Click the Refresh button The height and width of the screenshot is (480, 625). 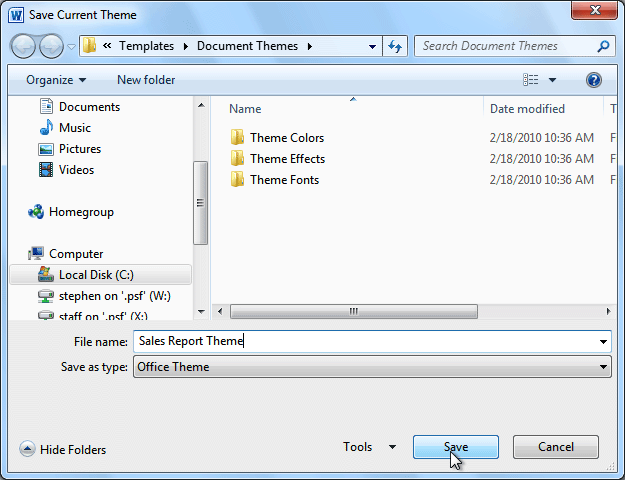click(x=395, y=46)
